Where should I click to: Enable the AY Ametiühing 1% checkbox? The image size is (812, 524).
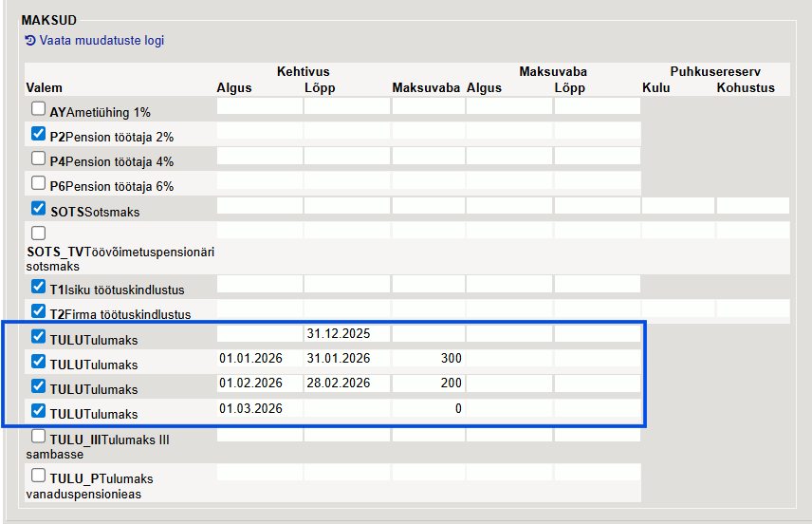tap(39, 109)
